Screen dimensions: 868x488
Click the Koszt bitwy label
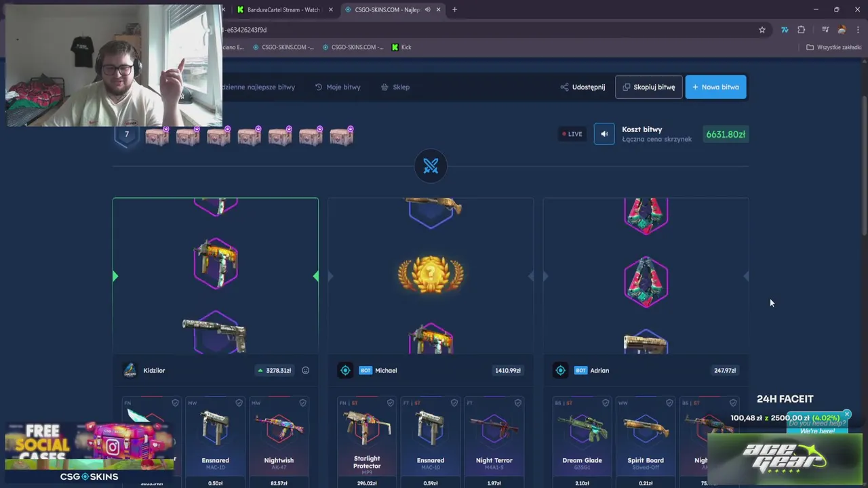click(642, 129)
